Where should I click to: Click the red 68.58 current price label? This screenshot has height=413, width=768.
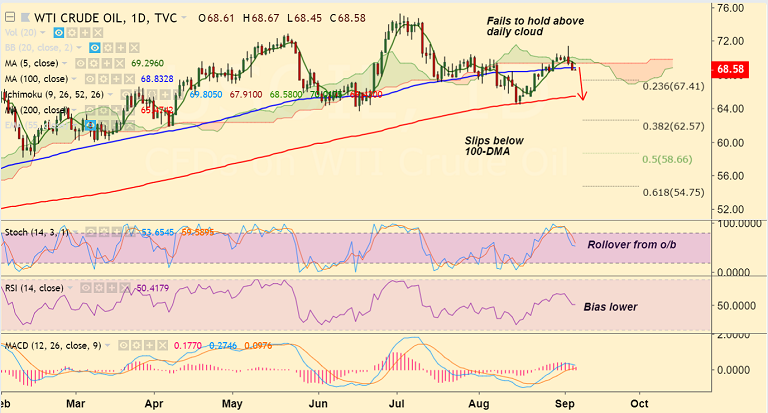pos(730,69)
